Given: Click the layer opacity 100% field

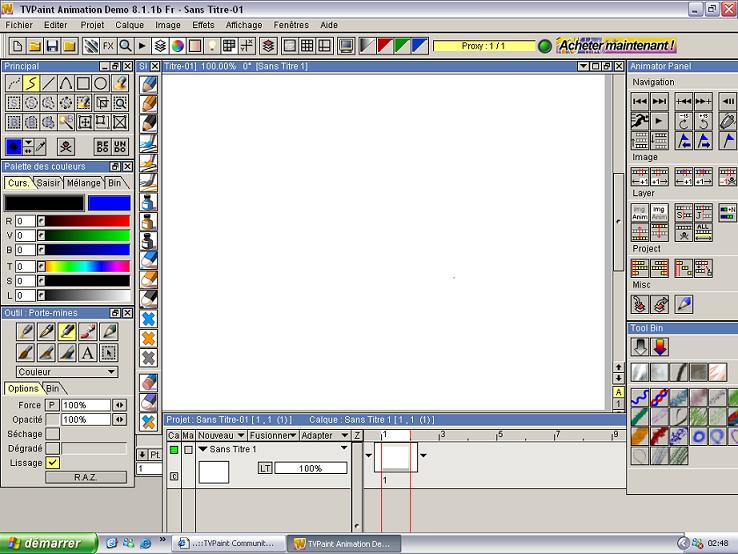Looking at the screenshot, I should pos(311,468).
